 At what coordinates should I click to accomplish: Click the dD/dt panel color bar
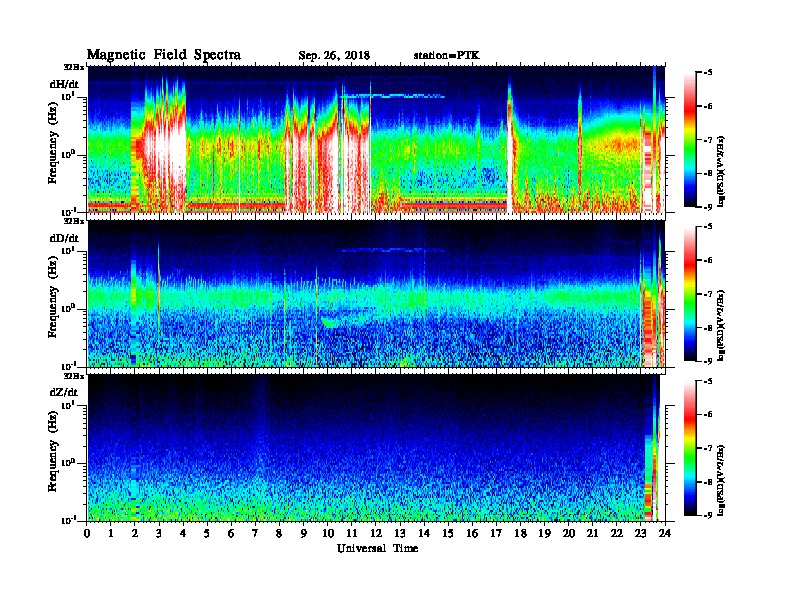click(690, 293)
